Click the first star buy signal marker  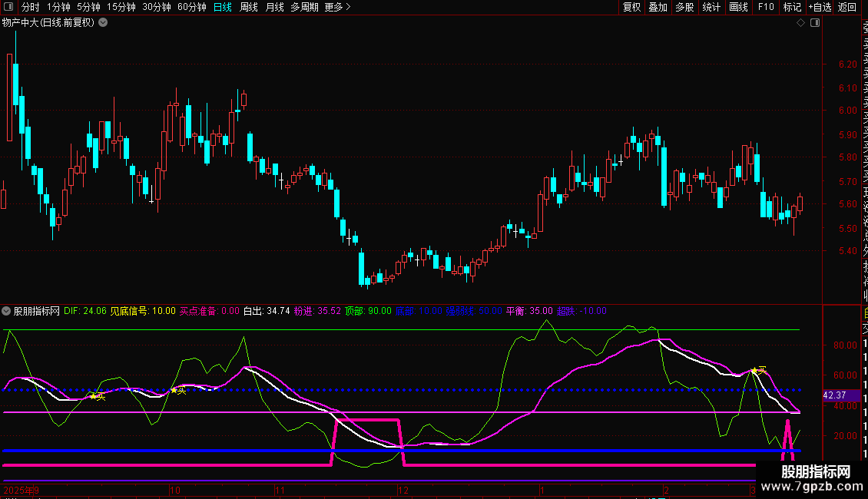coord(94,396)
